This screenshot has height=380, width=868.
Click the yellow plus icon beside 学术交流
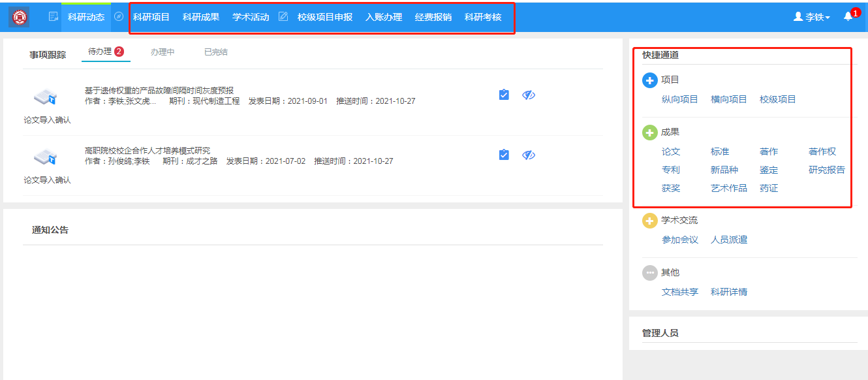pos(650,221)
